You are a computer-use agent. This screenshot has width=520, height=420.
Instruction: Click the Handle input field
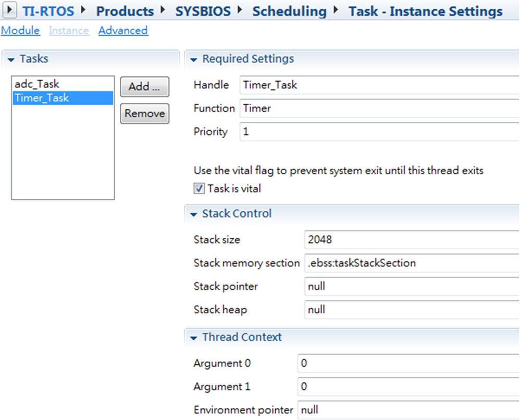pos(379,85)
